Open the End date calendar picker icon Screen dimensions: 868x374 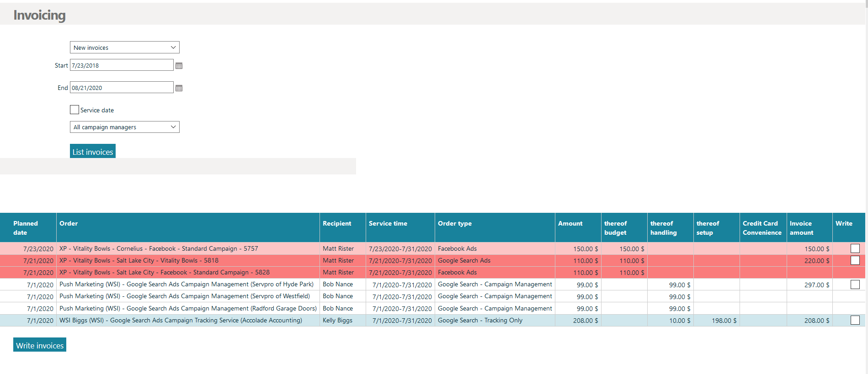pos(179,88)
